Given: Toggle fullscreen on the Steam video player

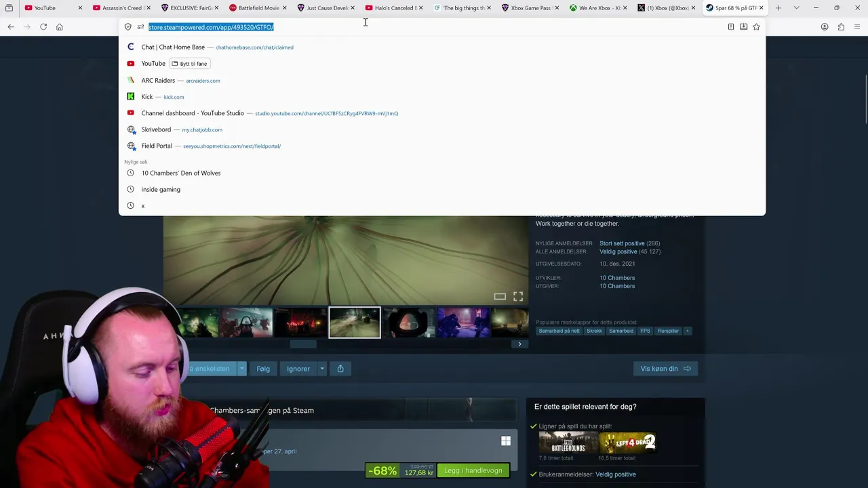Looking at the screenshot, I should pyautogui.click(x=518, y=296).
